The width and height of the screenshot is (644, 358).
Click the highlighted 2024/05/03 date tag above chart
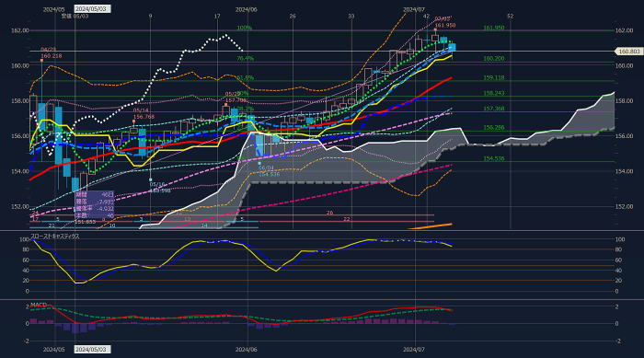tap(92, 9)
